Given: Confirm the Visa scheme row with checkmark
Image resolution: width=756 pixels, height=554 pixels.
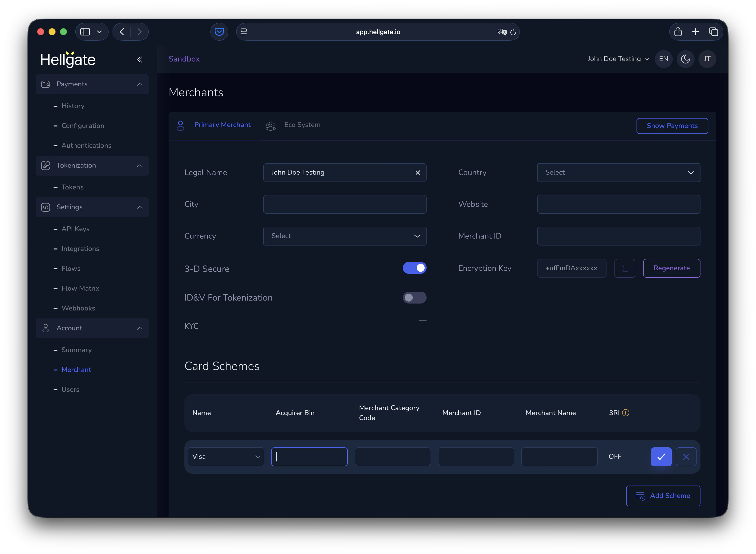Looking at the screenshot, I should pyautogui.click(x=661, y=456).
